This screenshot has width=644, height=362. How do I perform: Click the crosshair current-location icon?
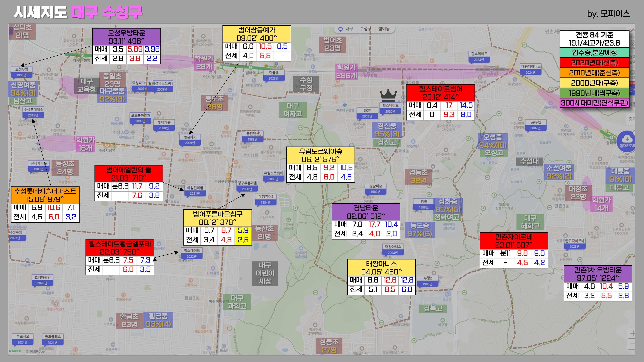click(340, 29)
